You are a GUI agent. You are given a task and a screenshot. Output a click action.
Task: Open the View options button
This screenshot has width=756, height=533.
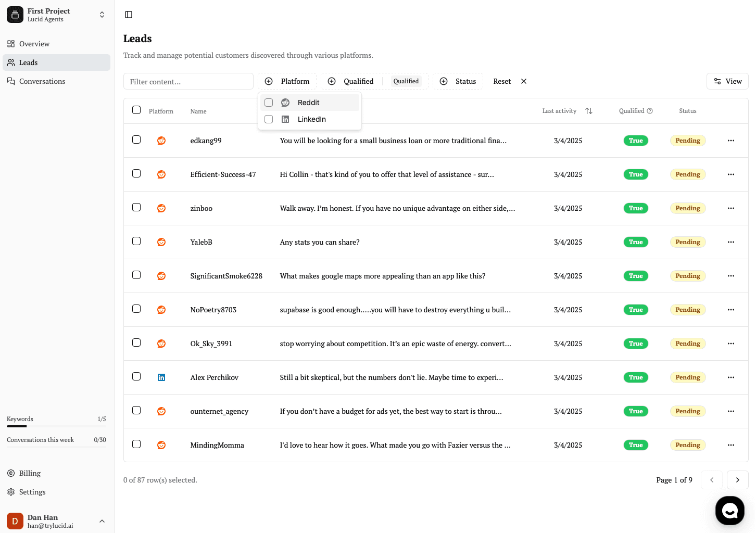(727, 81)
